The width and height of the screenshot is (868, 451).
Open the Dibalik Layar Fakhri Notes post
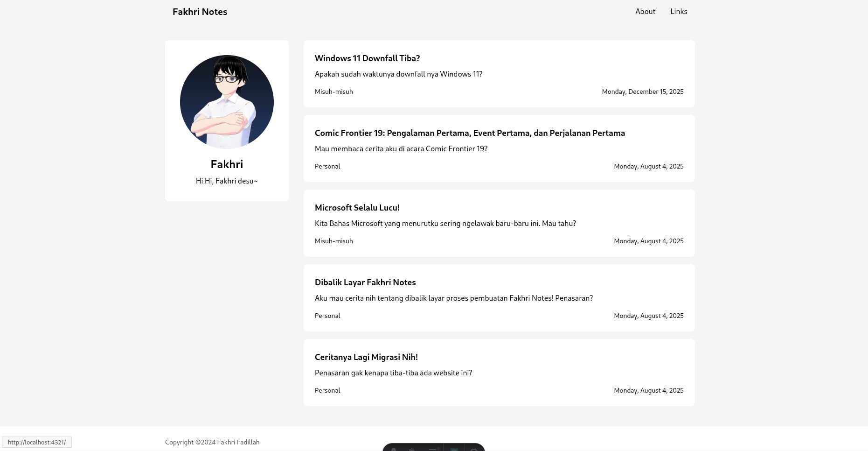click(365, 282)
